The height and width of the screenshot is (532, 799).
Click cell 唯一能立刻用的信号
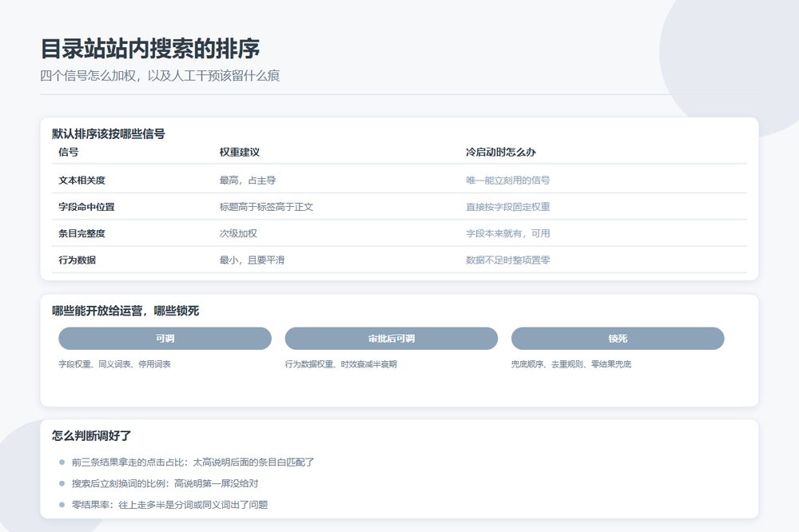507,181
